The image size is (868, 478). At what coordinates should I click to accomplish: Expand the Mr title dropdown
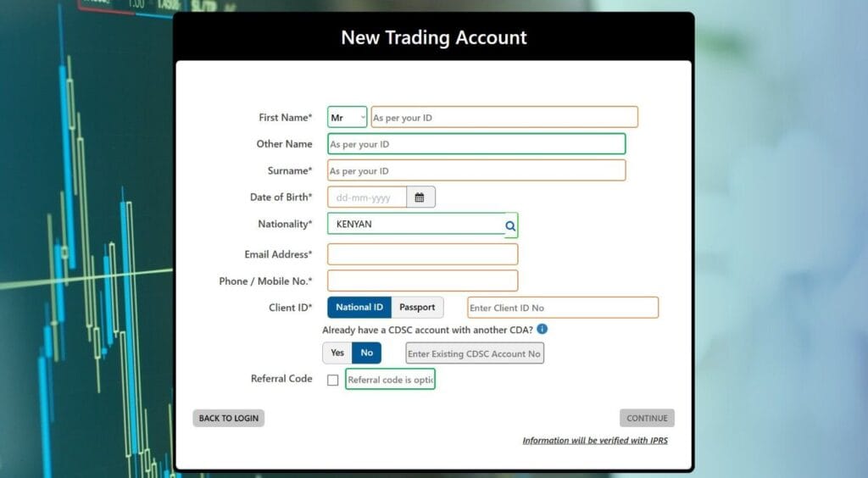[348, 117]
